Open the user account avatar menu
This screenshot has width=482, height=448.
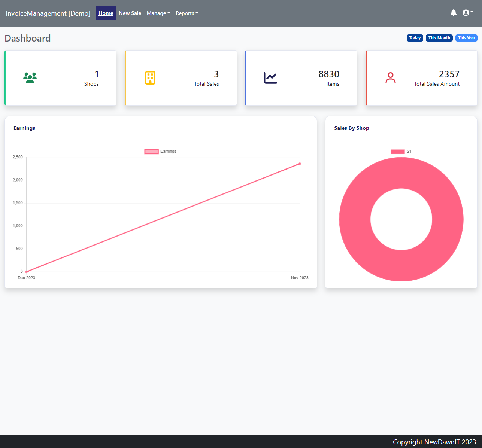467,13
